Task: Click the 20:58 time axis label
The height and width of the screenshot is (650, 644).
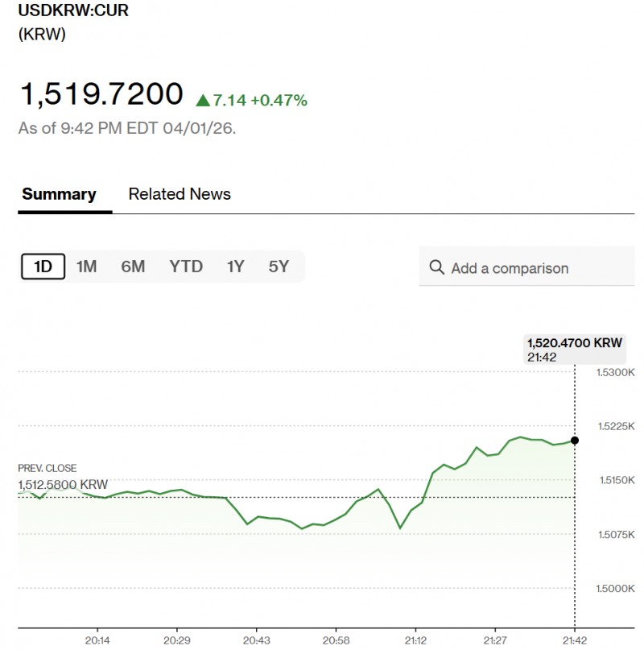Action: (x=336, y=639)
